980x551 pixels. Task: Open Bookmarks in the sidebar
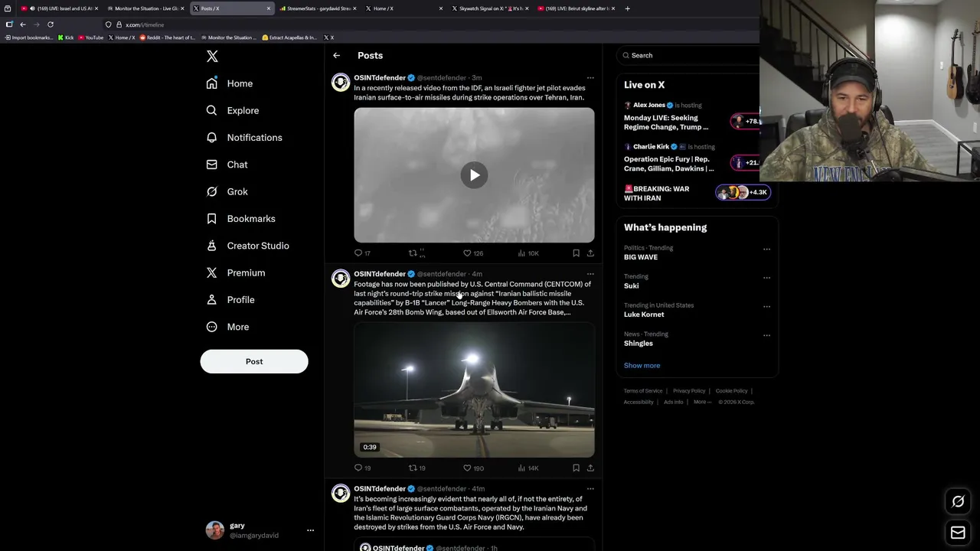pyautogui.click(x=240, y=219)
